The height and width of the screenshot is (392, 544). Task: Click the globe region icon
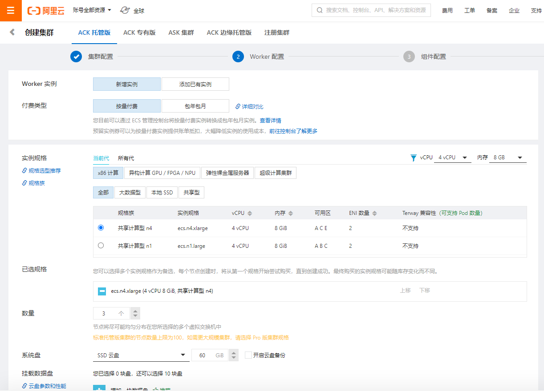click(125, 10)
